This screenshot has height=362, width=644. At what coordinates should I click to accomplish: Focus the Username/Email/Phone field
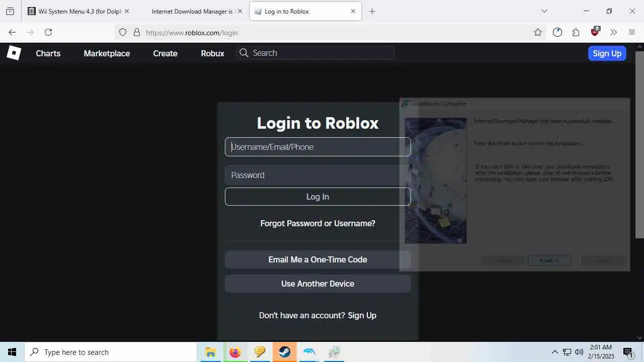tap(317, 147)
